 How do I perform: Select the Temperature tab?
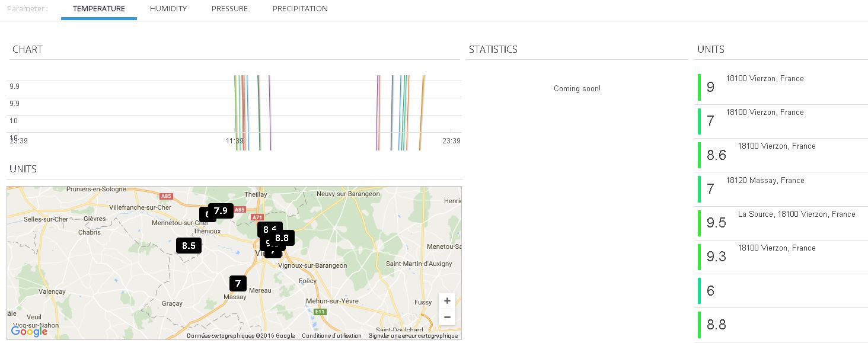tap(99, 9)
